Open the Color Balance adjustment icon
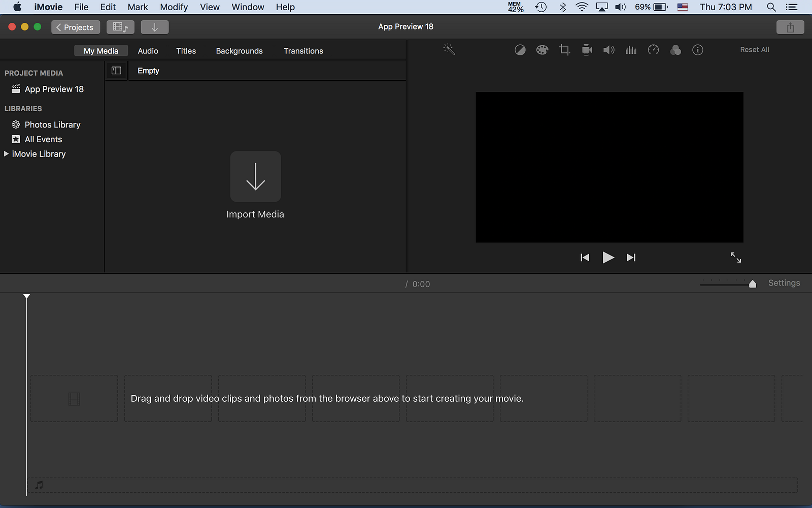The width and height of the screenshot is (812, 508). (x=520, y=50)
